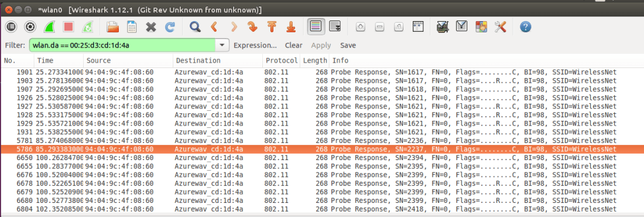Sort by the Source column header

click(128, 60)
